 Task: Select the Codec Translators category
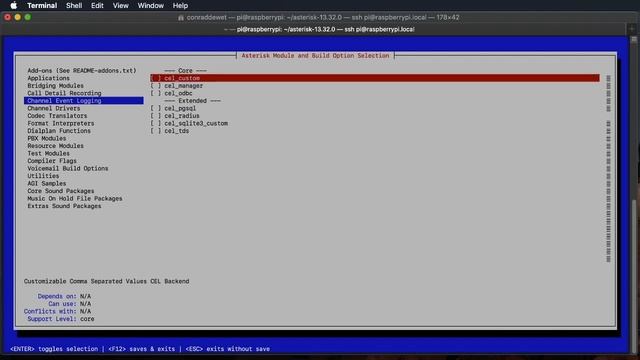(57, 116)
